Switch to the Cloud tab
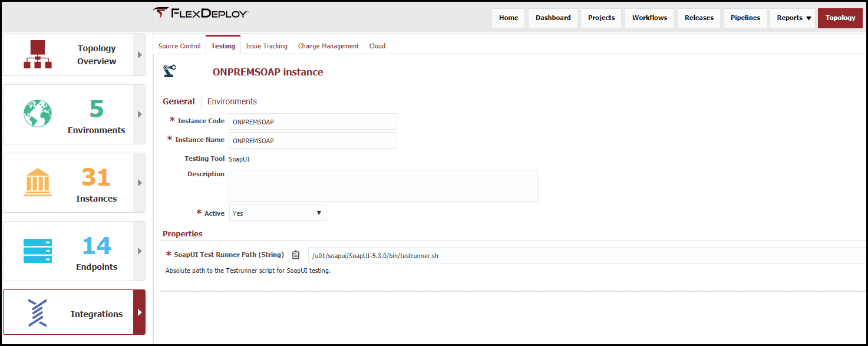 377,46
